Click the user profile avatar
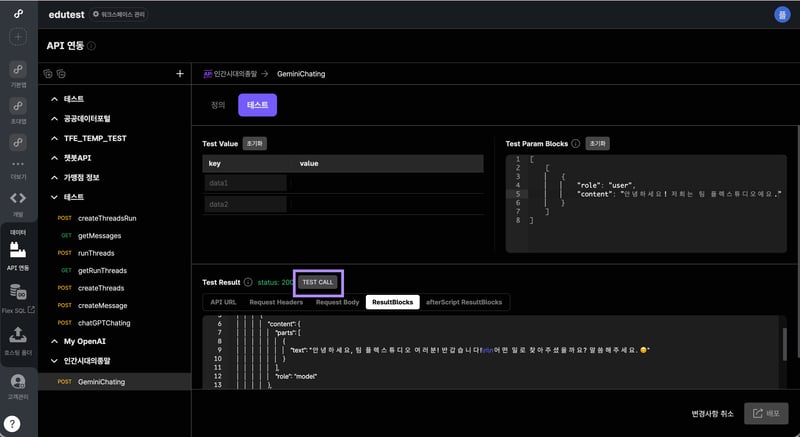Image resolution: width=800 pixels, height=437 pixels. coord(782,14)
